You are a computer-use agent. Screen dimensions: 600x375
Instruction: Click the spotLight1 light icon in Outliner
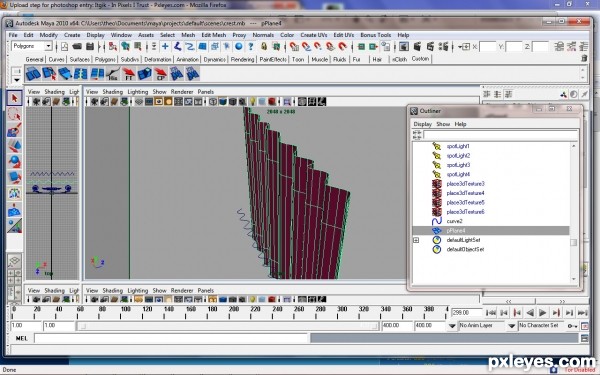[437, 146]
